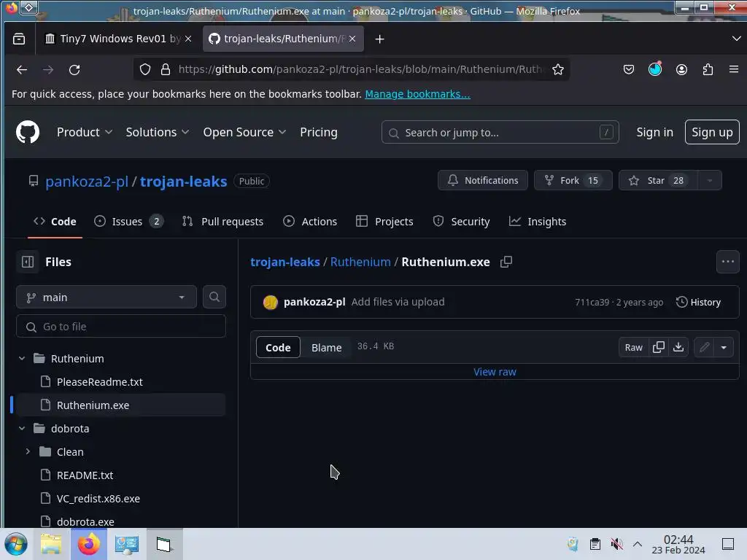Open Firefox extensions puzzle icon
The width and height of the screenshot is (747, 560).
708,69
